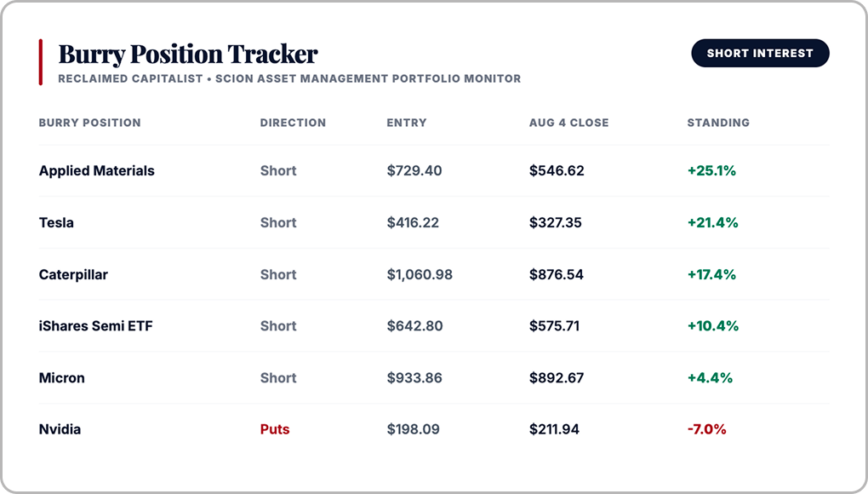Select the Micron position name
Screen dimensions: 868x494
[x=62, y=377]
